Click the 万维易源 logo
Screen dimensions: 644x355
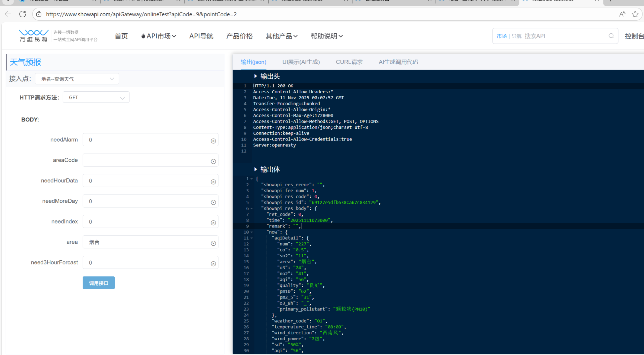click(34, 36)
